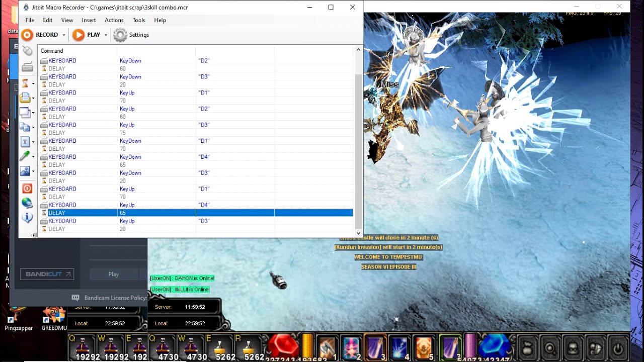Open the PLAY button dropdown arrow
Image resolution: width=644 pixels, height=362 pixels.
[106, 35]
